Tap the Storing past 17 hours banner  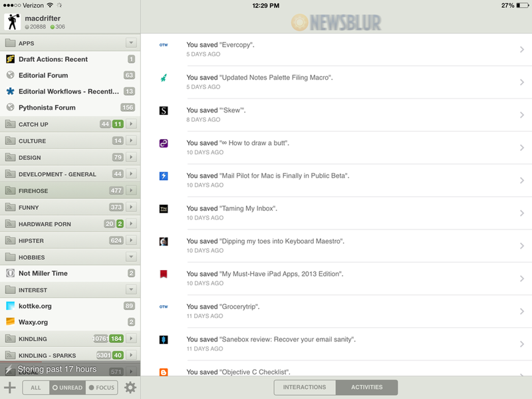coord(70,369)
